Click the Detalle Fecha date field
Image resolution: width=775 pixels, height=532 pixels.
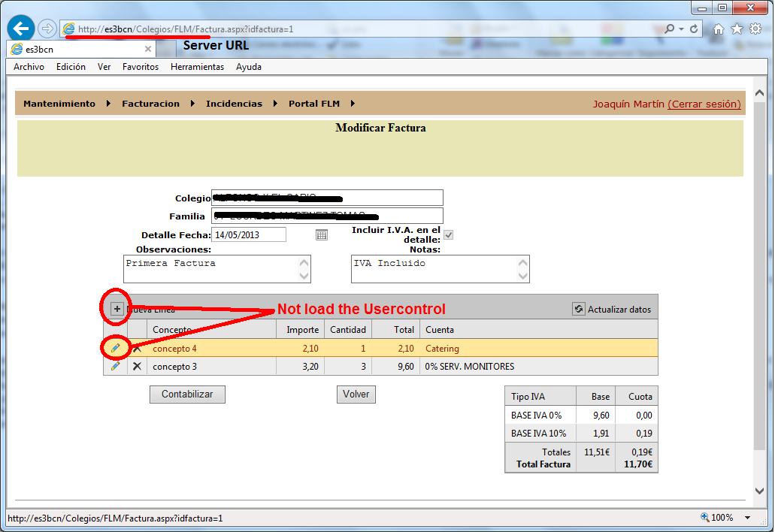pyautogui.click(x=249, y=234)
